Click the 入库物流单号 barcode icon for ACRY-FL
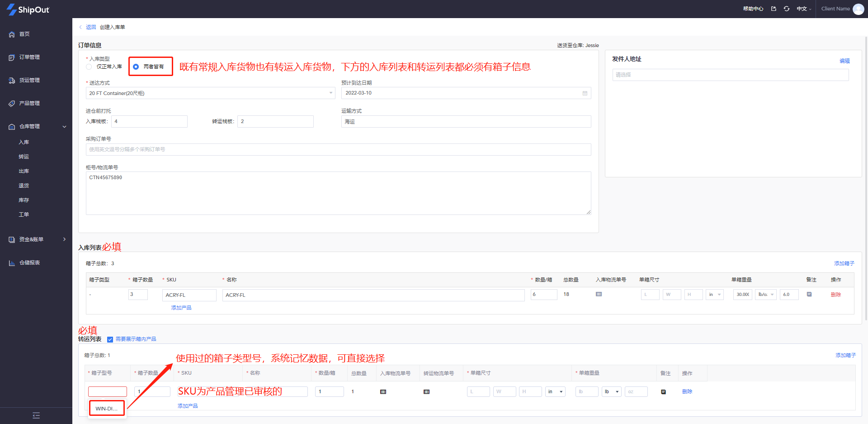 (x=599, y=294)
